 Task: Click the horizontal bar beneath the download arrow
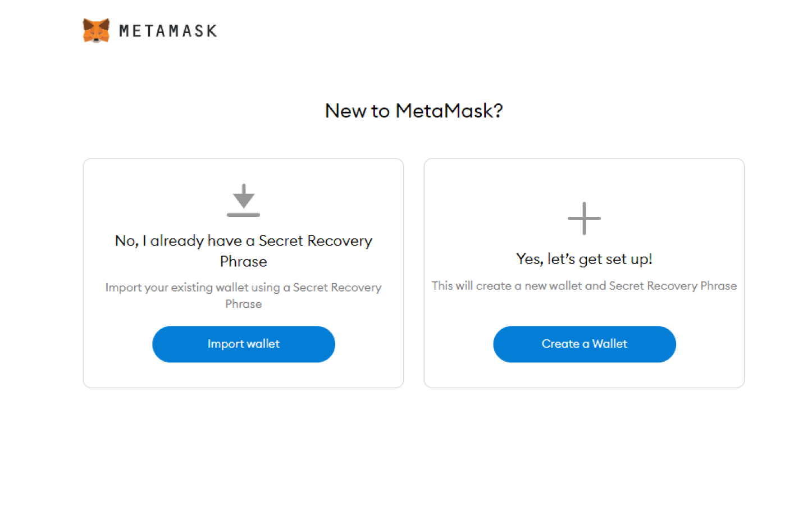click(x=243, y=215)
